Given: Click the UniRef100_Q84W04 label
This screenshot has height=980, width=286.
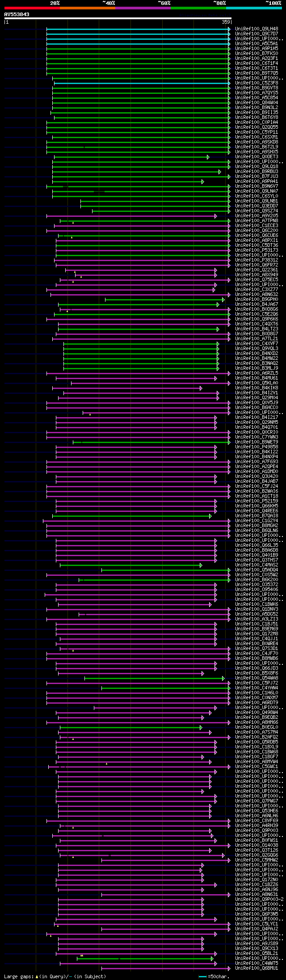Looking at the screenshot, I should click(257, 103).
